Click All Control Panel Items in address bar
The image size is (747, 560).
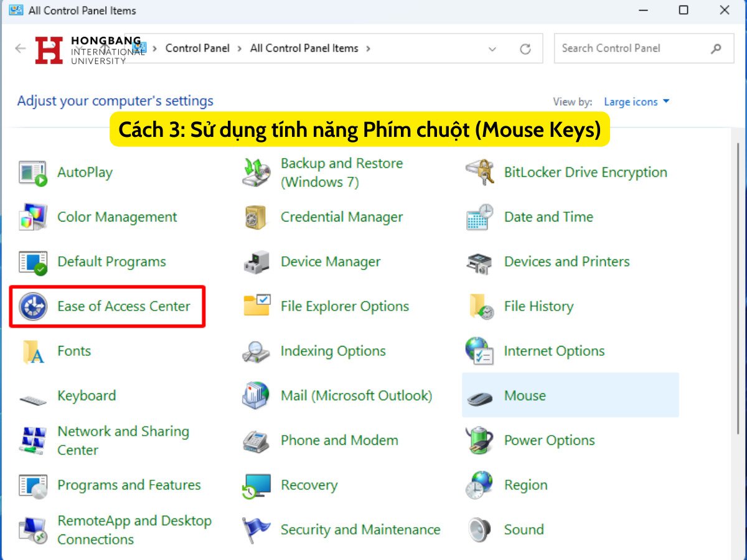pos(304,48)
